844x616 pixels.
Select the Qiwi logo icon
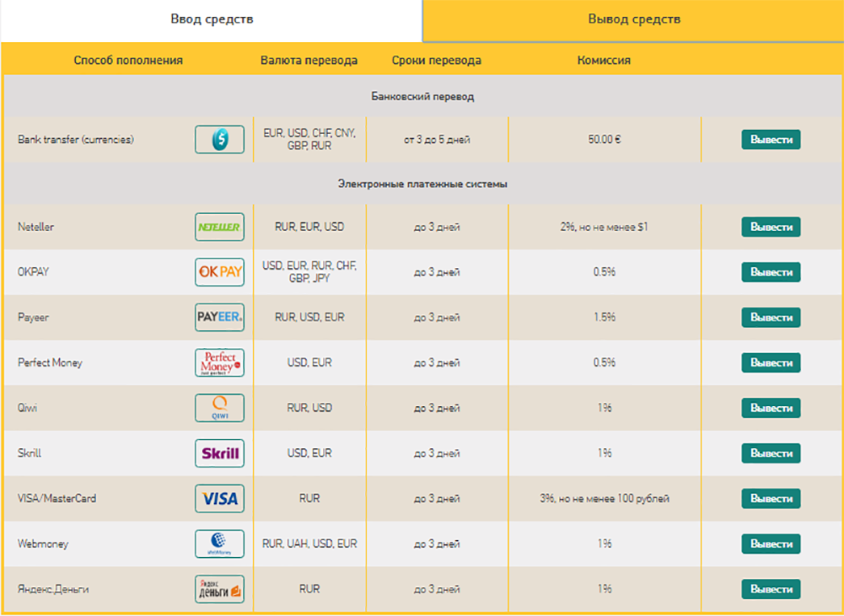point(220,408)
